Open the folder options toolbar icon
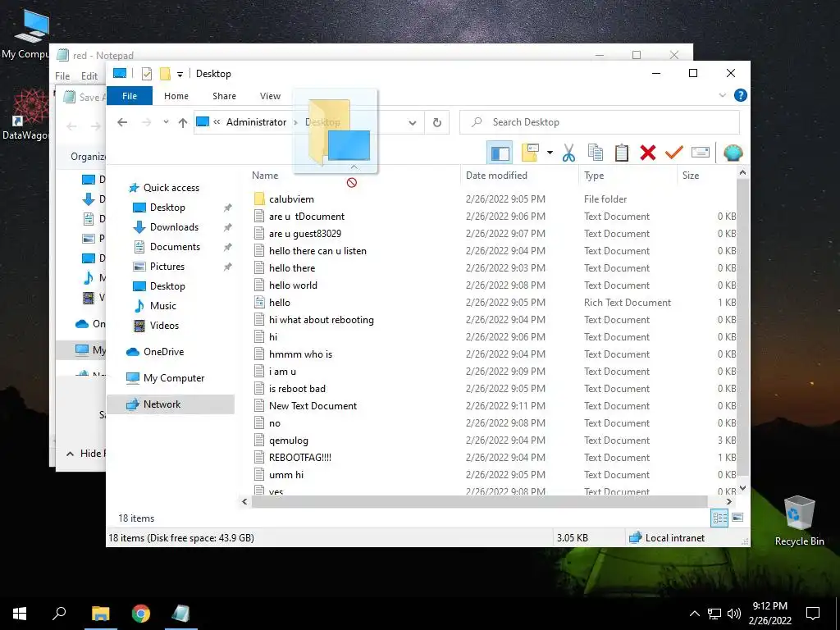840x630 pixels. 530,153
